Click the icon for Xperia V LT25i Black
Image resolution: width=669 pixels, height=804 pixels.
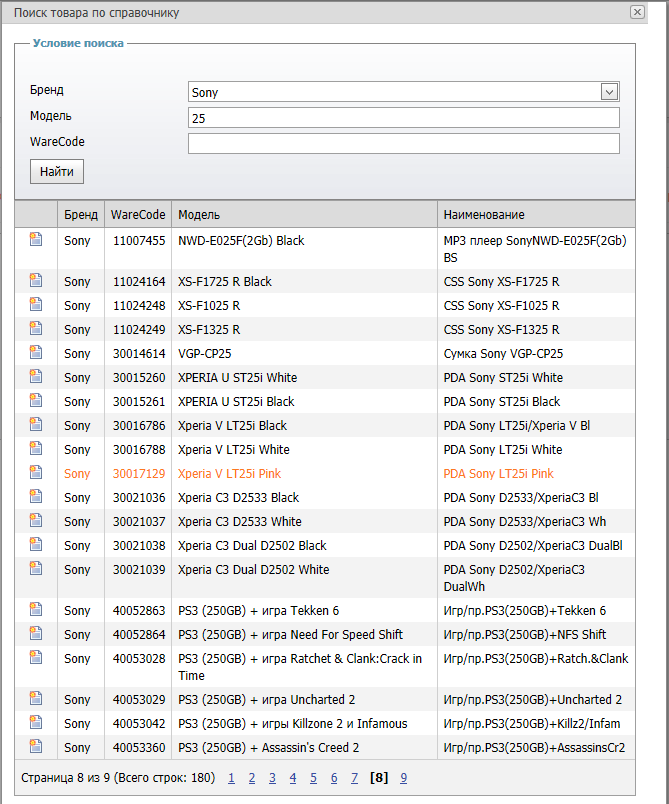pos(36,424)
